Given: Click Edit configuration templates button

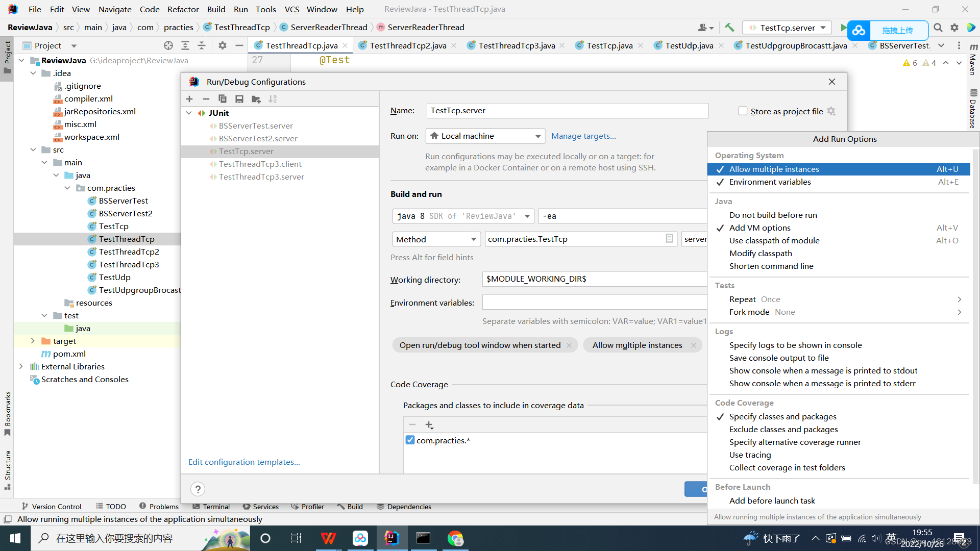Looking at the screenshot, I should tap(243, 462).
